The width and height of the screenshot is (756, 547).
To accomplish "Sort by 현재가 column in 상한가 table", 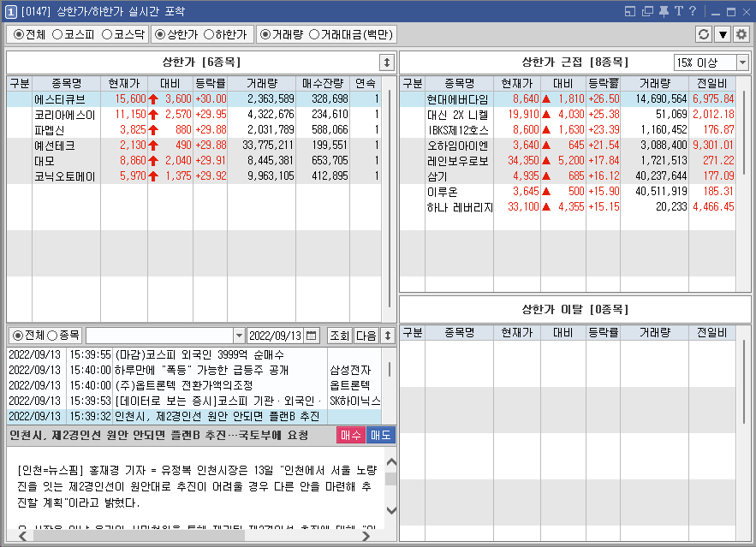I will pyautogui.click(x=124, y=83).
